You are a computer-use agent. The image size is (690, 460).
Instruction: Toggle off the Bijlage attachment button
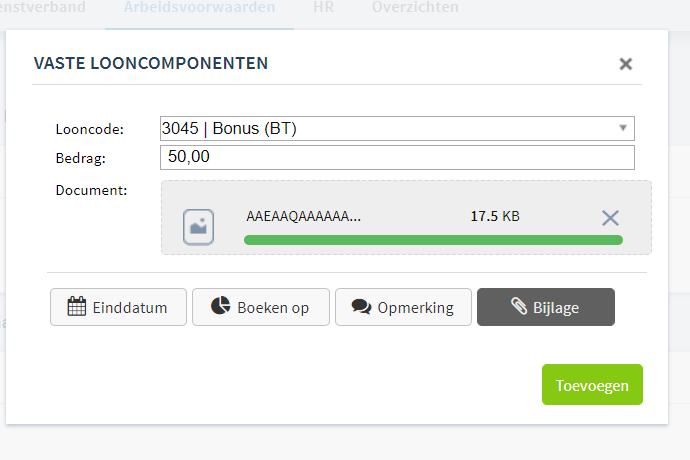coord(546,307)
